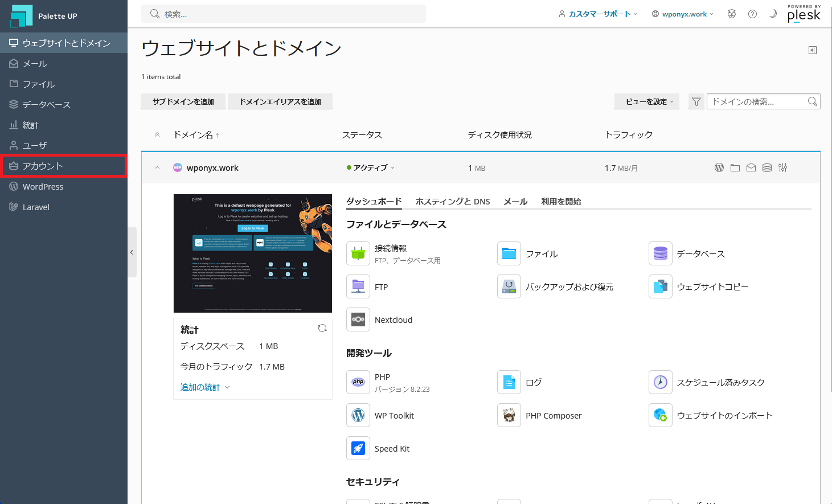Collapse all domains chevron in header row
The height and width of the screenshot is (504, 832).
157,134
